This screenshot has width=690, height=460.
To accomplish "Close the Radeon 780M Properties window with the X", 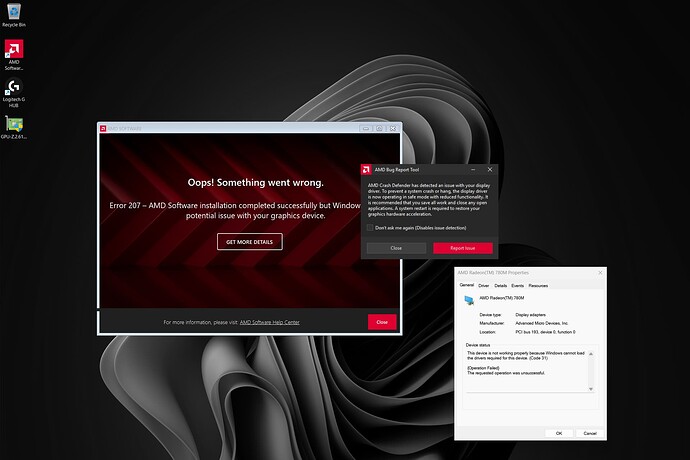I will [x=600, y=273].
